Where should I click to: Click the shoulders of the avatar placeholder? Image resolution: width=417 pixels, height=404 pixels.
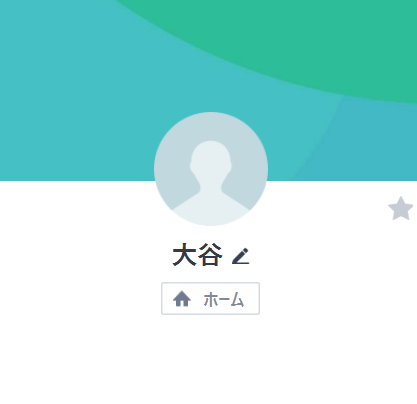point(211,208)
